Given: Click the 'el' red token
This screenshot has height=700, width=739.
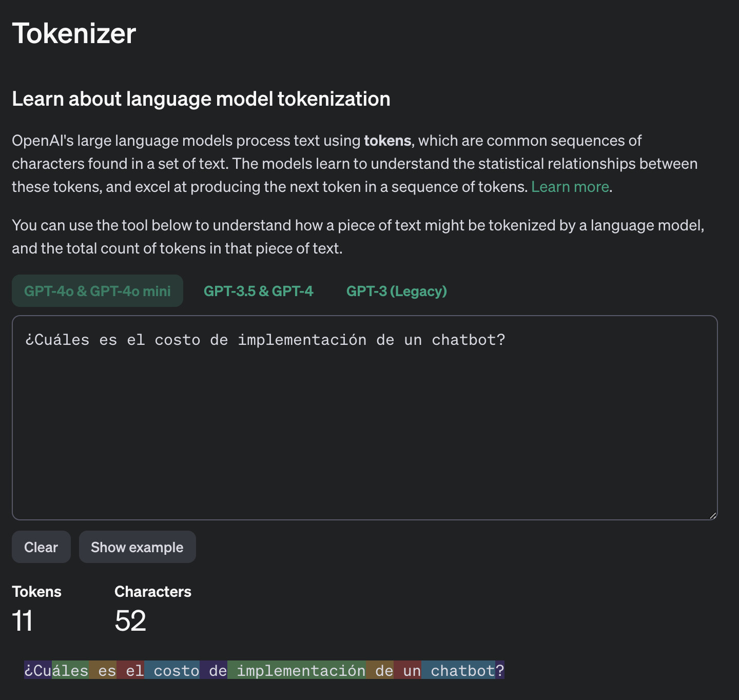Looking at the screenshot, I should tap(130, 670).
